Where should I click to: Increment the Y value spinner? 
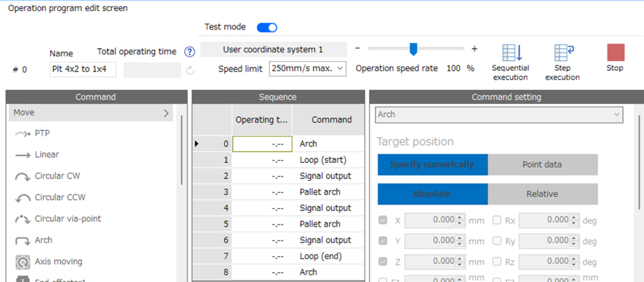point(461,238)
